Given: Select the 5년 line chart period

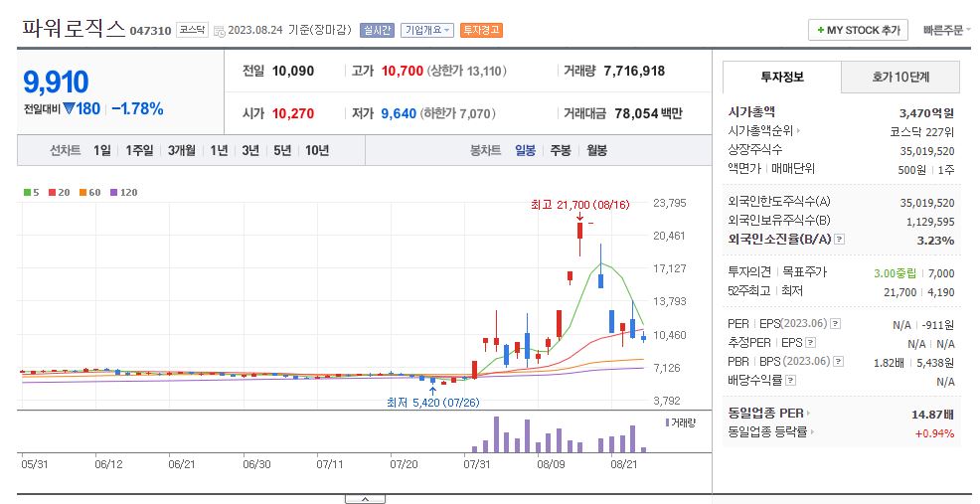Looking at the screenshot, I should coord(282,150).
